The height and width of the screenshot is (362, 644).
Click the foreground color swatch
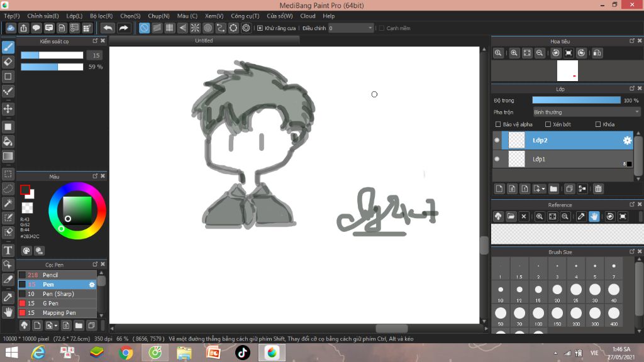[x=25, y=190]
